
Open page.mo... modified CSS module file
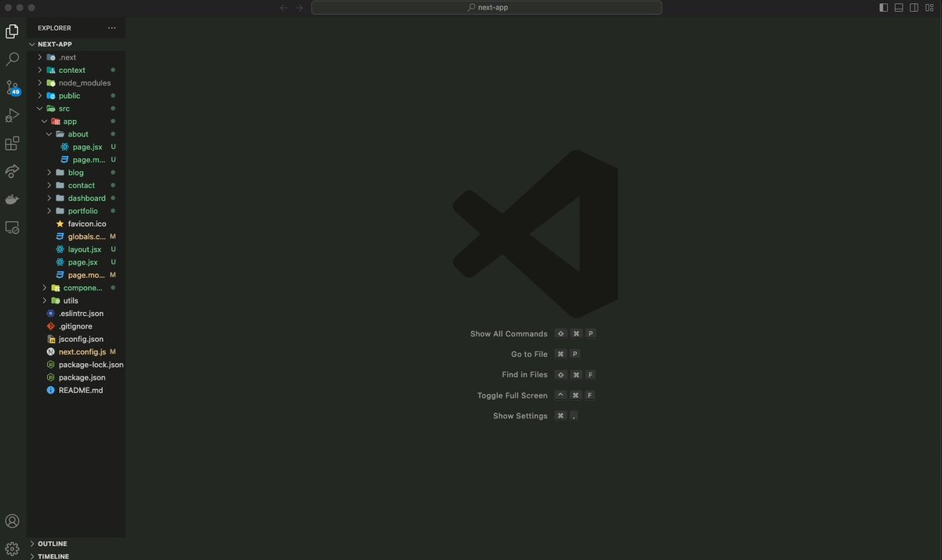[x=76, y=275]
